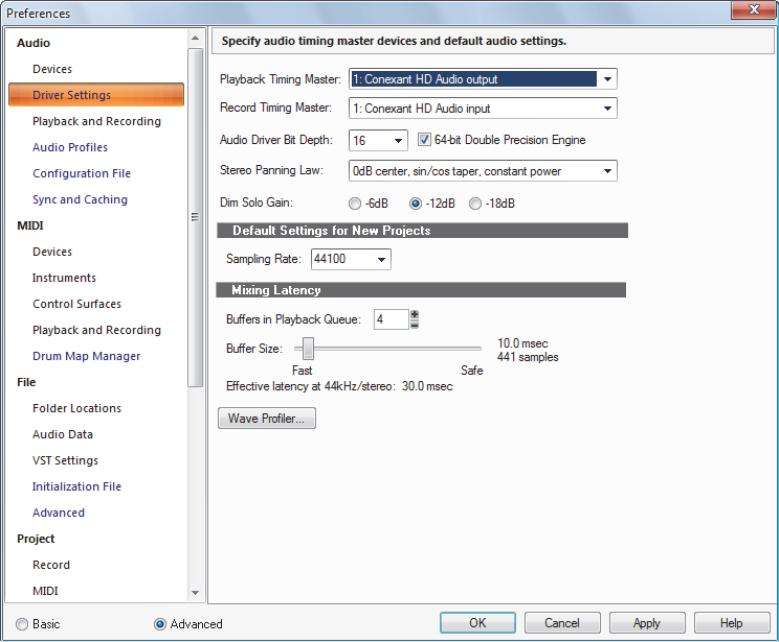Open the Wave Profiler

pos(267,418)
